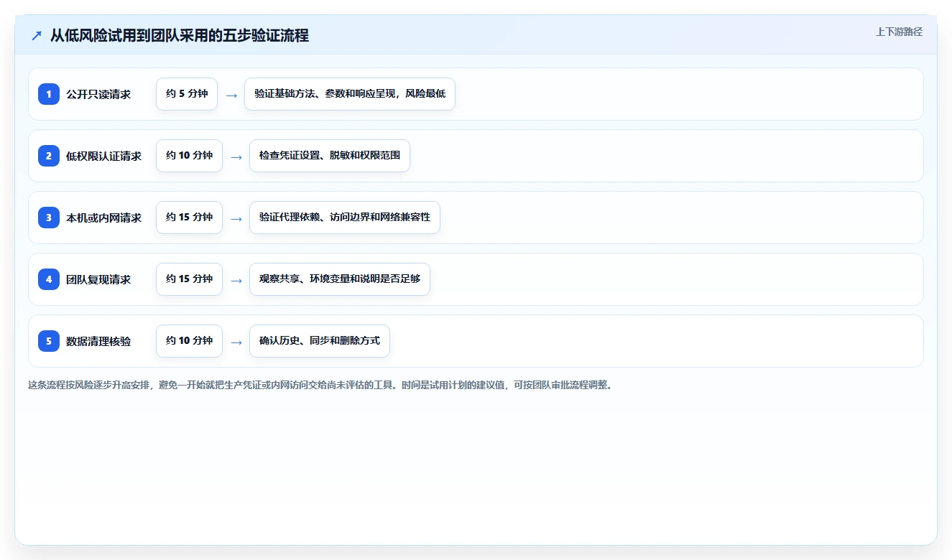Click the '数据清理核验' step title
The width and height of the screenshot is (952, 560).
pyautogui.click(x=98, y=341)
